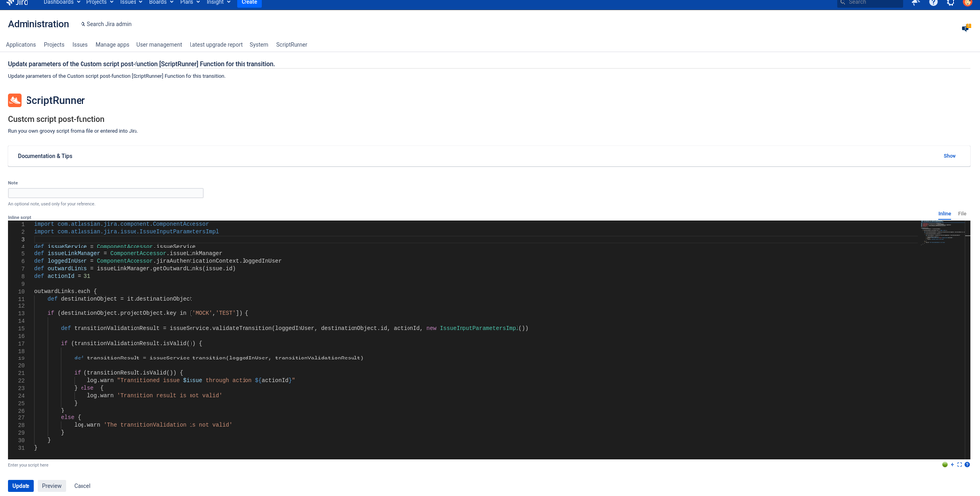The image size is (980, 496).
Task: Click the 'def issueService' code line
Action: (115, 247)
